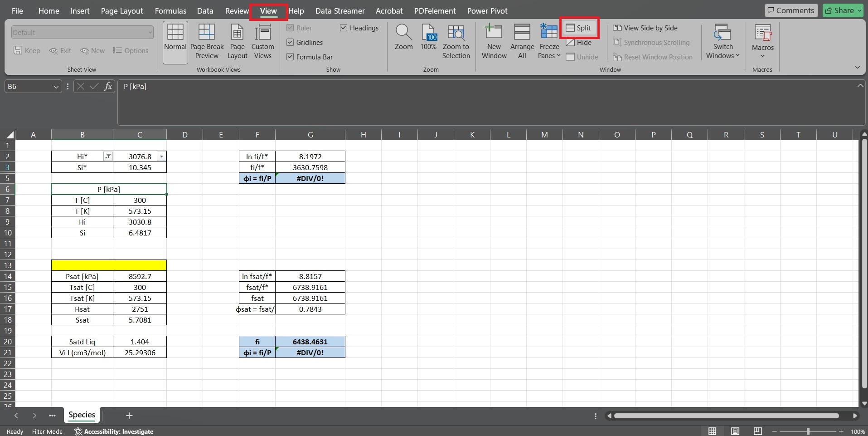Screen dimensions: 868x436
Task: Go to previous sheet arrow
Action: coord(16,416)
